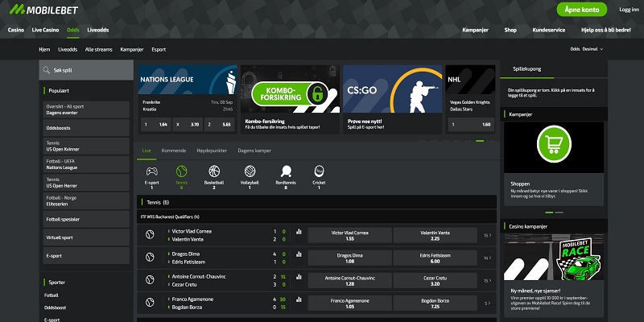Viewport: 644px width, 322px height.
Task: Open statistics for Victor Vlad Cornea match
Action: click(x=299, y=232)
